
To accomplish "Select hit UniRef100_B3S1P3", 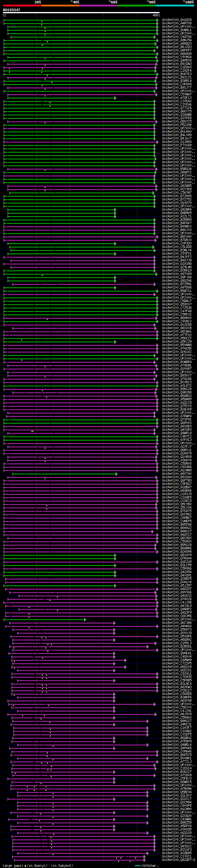I will pyautogui.click(x=177, y=850).
